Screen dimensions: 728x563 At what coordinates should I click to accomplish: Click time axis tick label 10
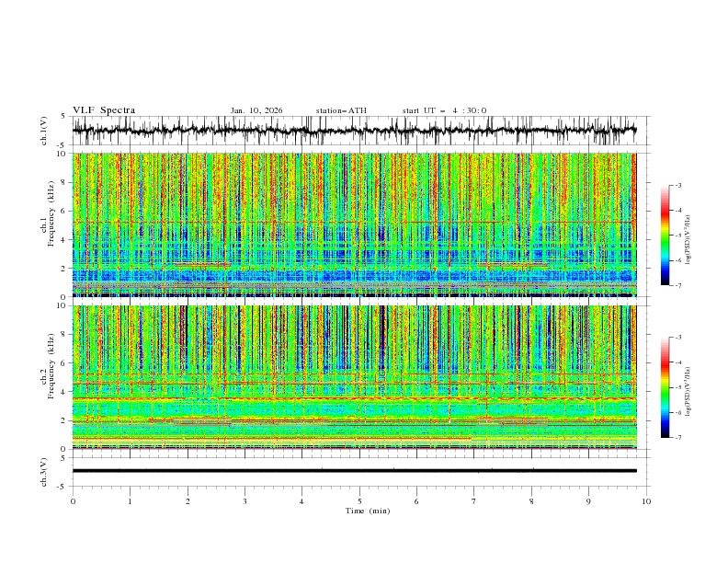click(x=646, y=501)
